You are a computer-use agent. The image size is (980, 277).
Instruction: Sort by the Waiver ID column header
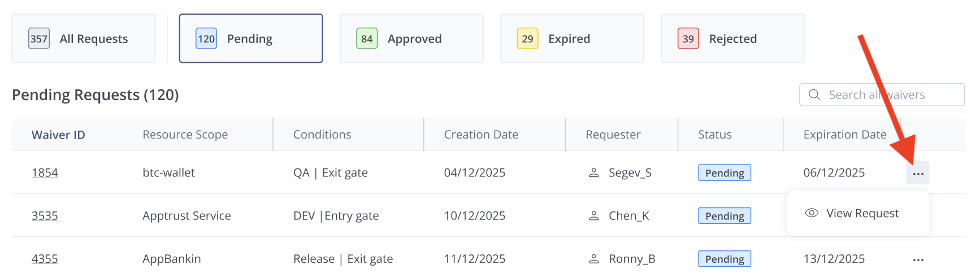click(58, 135)
